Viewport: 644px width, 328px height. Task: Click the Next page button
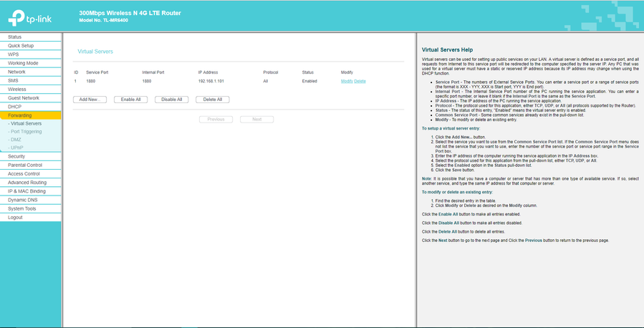pyautogui.click(x=256, y=120)
